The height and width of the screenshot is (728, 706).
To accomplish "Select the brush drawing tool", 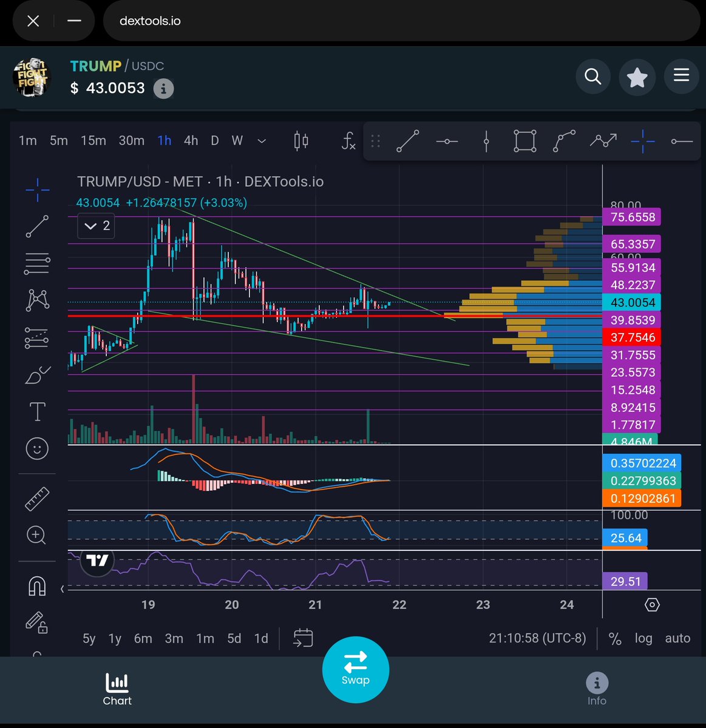I will click(x=37, y=375).
